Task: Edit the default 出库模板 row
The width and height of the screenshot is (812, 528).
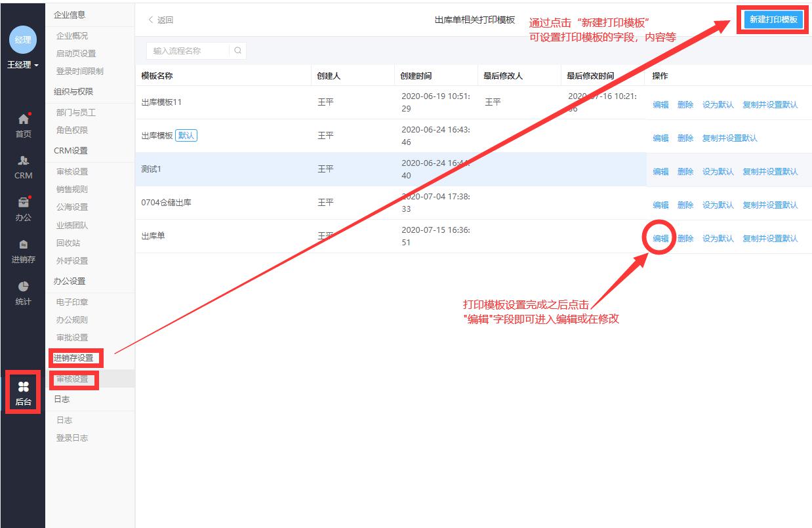Action: 660,138
